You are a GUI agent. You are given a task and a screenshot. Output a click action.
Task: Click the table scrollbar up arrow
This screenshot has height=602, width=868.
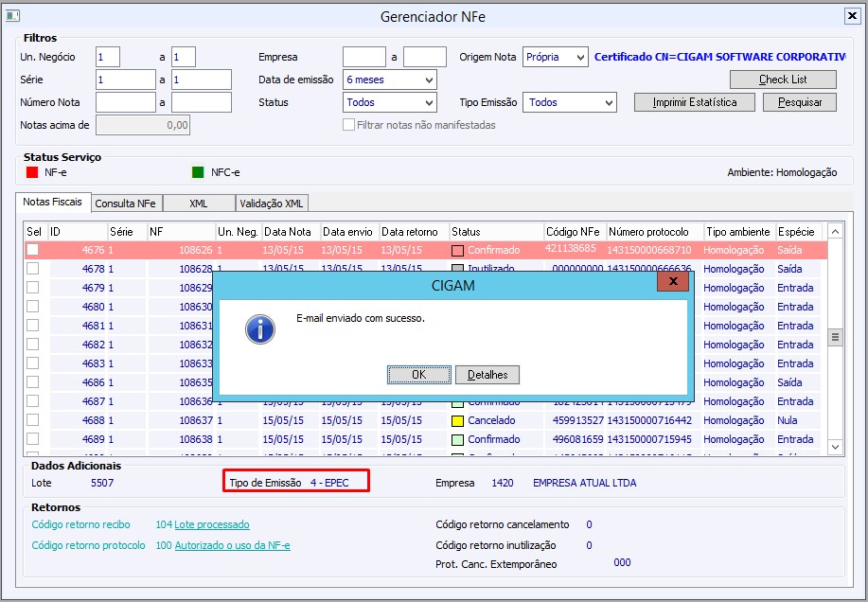coord(835,231)
